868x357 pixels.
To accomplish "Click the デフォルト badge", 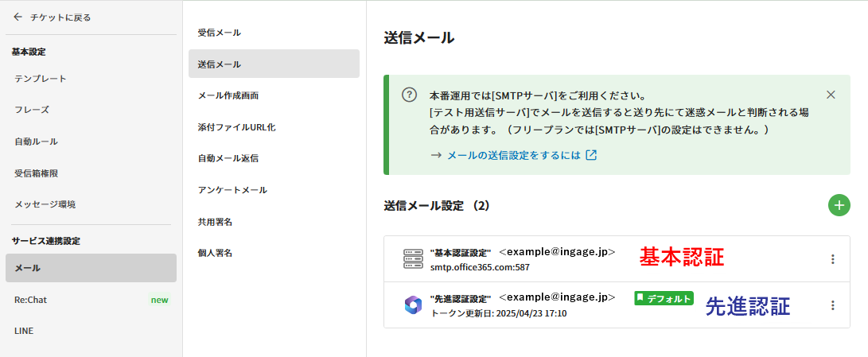I will point(664,298).
